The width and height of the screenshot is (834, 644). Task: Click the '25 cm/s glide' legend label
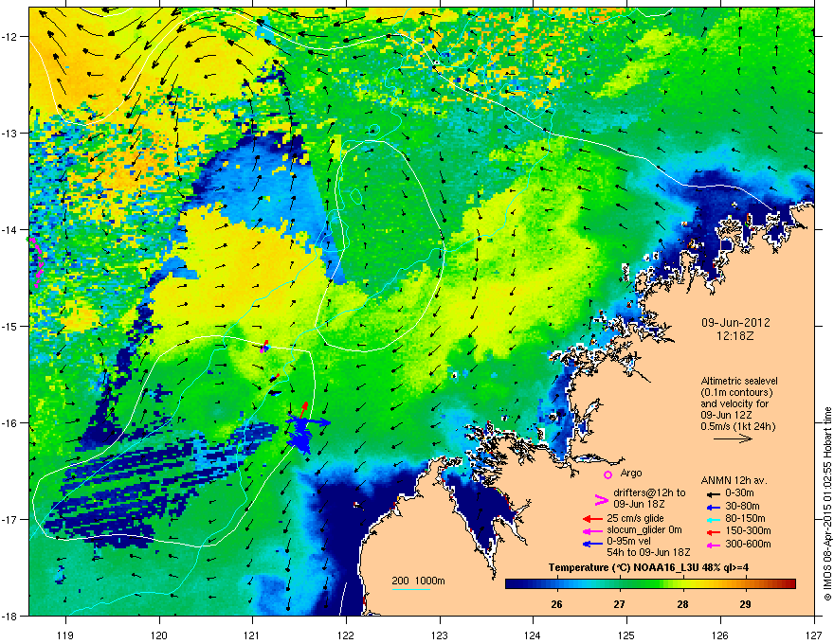click(x=635, y=518)
